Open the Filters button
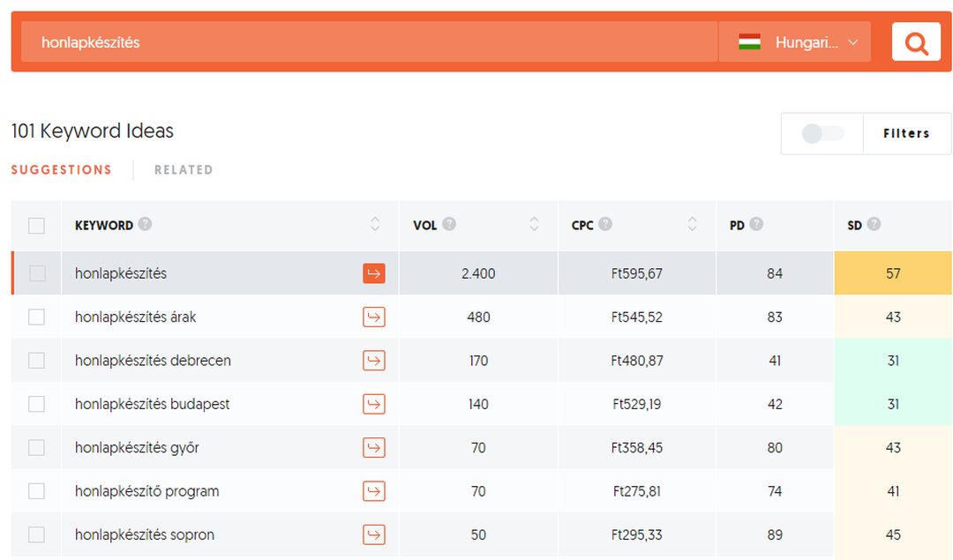This screenshot has width=953, height=560. pyautogui.click(x=907, y=134)
